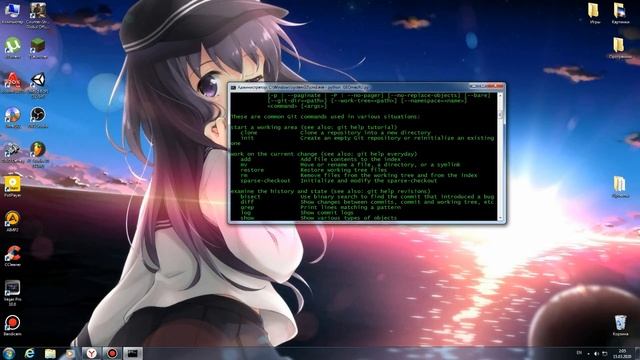Open the media player taskbar icon
The height and width of the screenshot is (360, 640).
coord(71,353)
